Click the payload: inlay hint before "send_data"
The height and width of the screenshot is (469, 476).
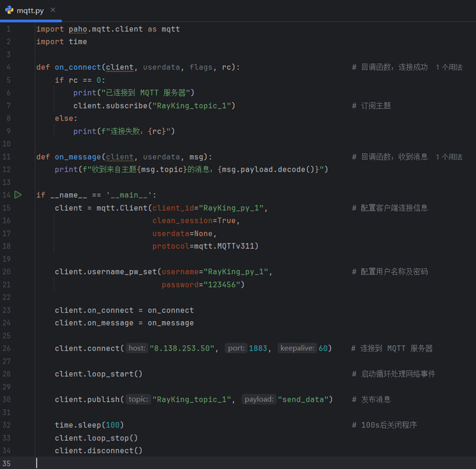(x=259, y=400)
